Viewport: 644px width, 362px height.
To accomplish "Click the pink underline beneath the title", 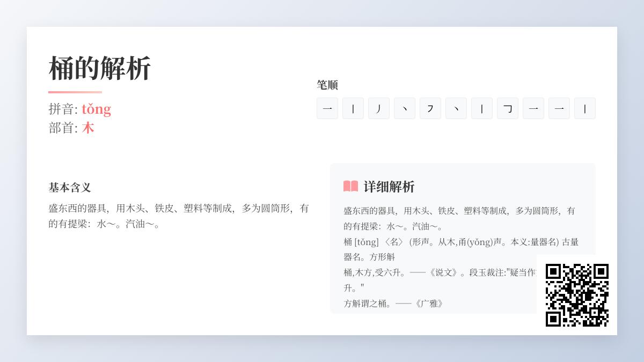I will [x=75, y=92].
